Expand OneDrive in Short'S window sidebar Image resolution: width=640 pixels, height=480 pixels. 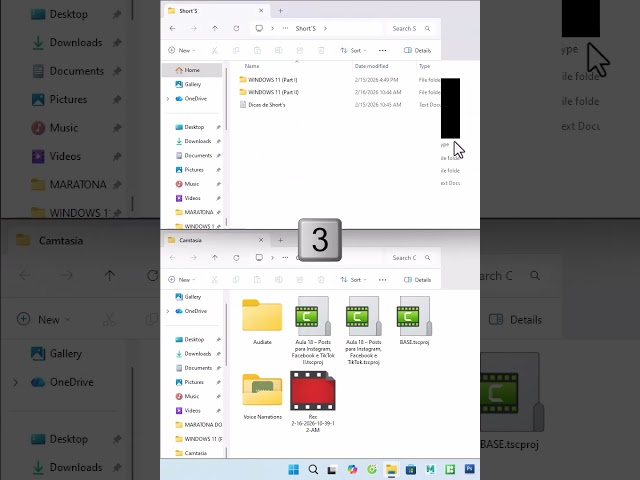coord(168,99)
